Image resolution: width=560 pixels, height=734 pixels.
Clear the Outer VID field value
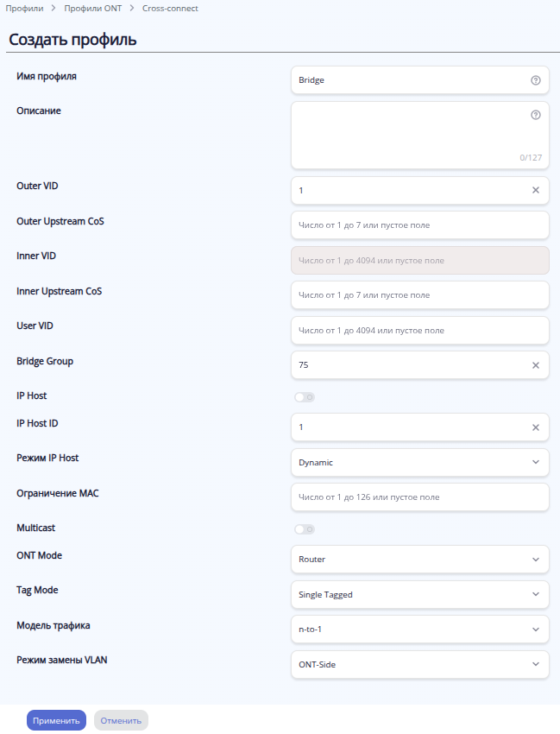(535, 190)
